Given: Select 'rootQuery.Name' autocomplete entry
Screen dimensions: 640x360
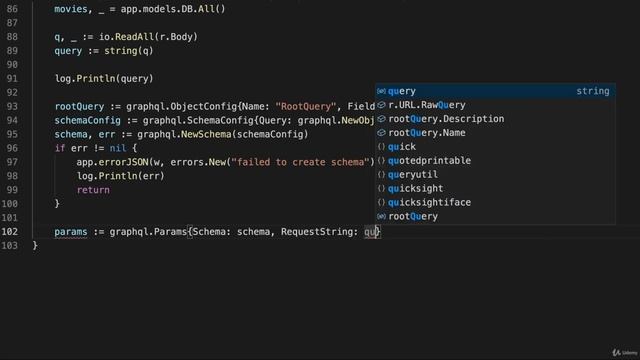Looking at the screenshot, I should pyautogui.click(x=495, y=133).
